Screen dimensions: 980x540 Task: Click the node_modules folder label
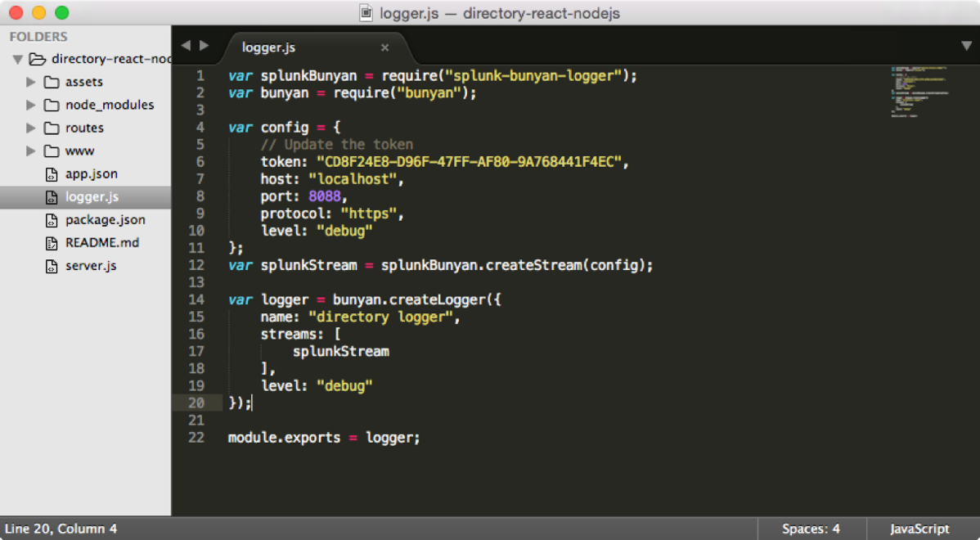pos(110,105)
